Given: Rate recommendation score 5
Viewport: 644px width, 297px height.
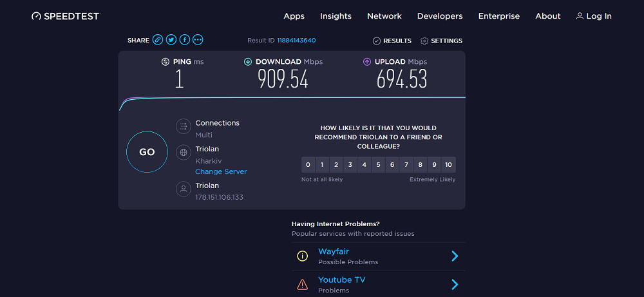Looking at the screenshot, I should [x=378, y=165].
